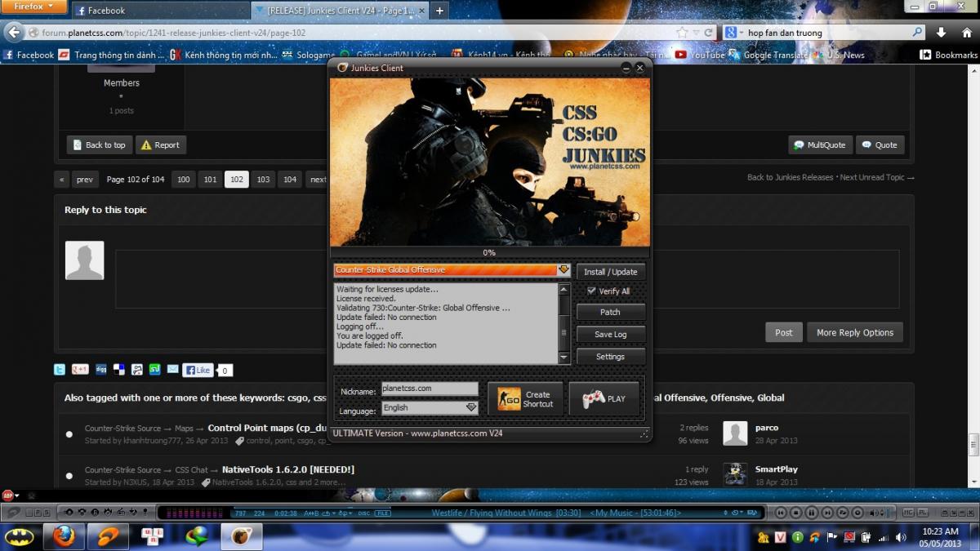Image resolution: width=980 pixels, height=551 pixels.
Task: Open Settings in Junkies Client
Action: pos(611,357)
